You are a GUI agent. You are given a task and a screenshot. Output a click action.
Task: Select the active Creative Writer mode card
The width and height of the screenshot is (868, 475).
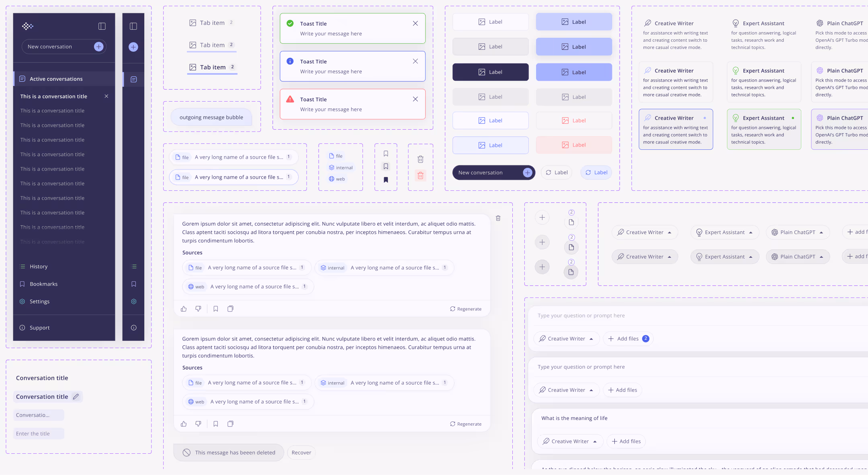coord(676,129)
